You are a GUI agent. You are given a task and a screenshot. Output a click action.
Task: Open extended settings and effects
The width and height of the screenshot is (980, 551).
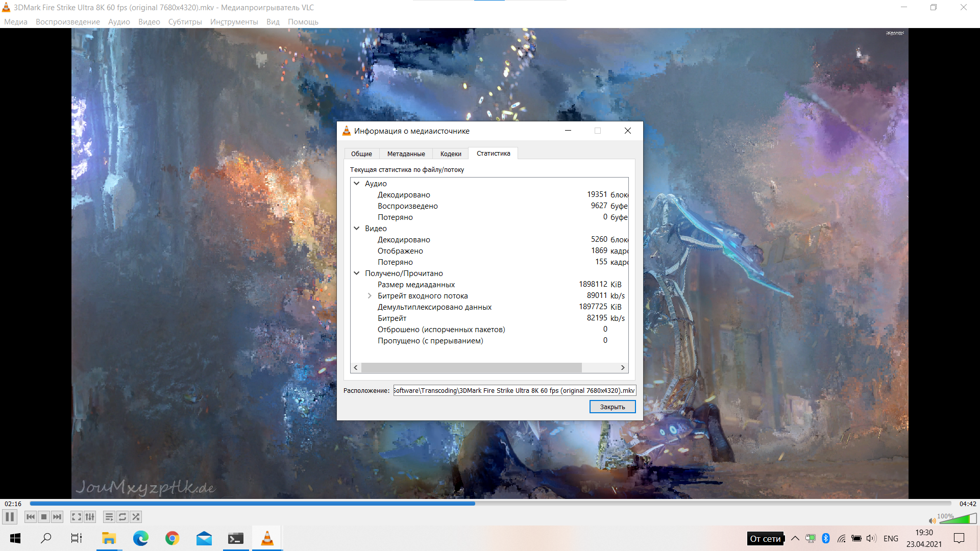point(90,517)
